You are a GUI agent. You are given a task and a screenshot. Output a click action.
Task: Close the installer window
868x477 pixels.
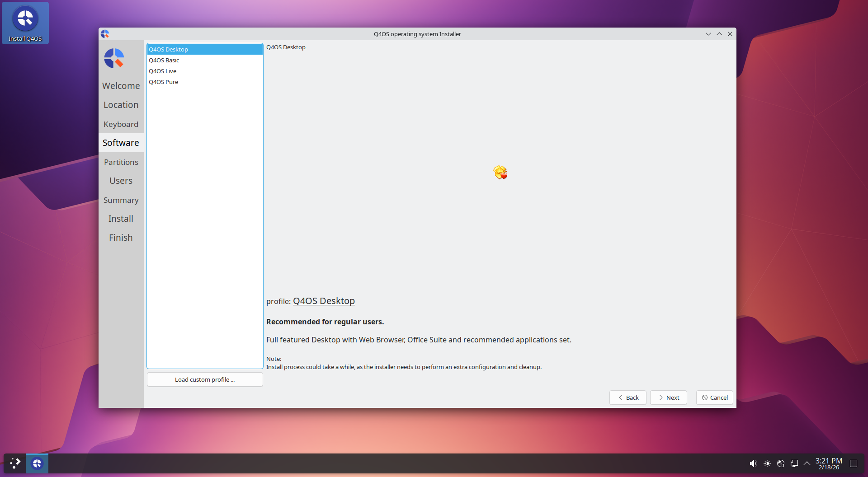(730, 34)
